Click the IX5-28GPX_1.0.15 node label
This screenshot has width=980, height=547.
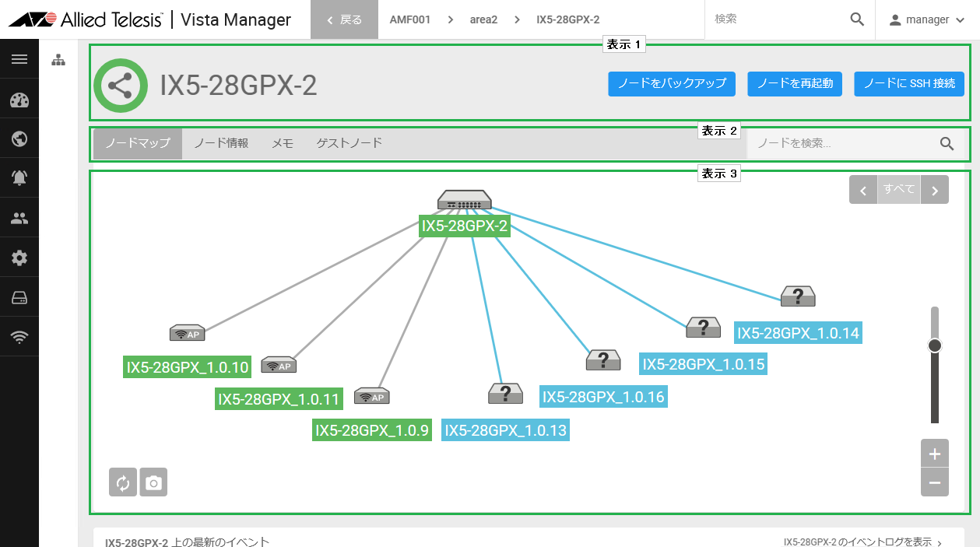coord(704,363)
